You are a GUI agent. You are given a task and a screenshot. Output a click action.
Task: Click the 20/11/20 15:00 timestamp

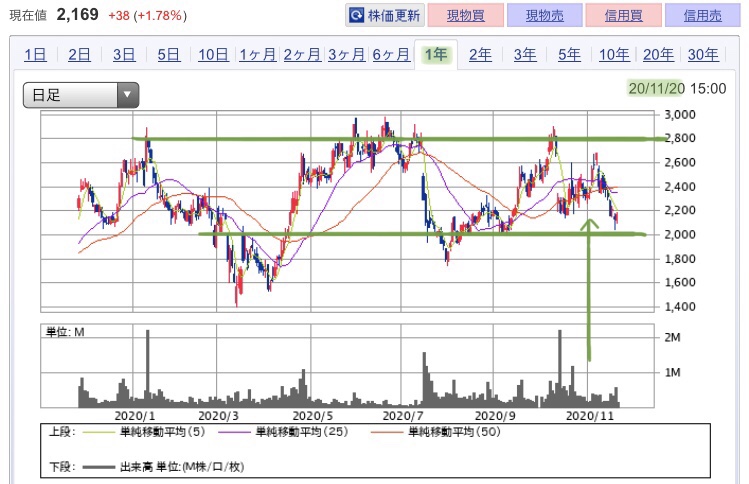pyautogui.click(x=677, y=88)
